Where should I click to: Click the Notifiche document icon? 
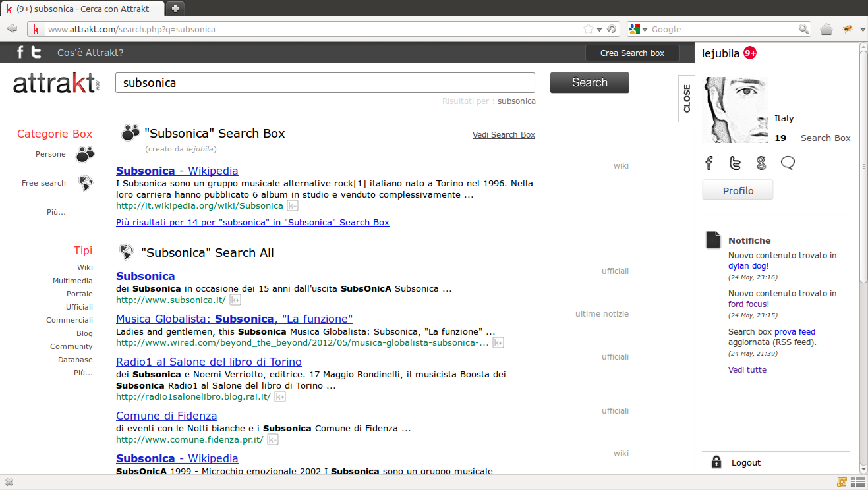tap(713, 240)
